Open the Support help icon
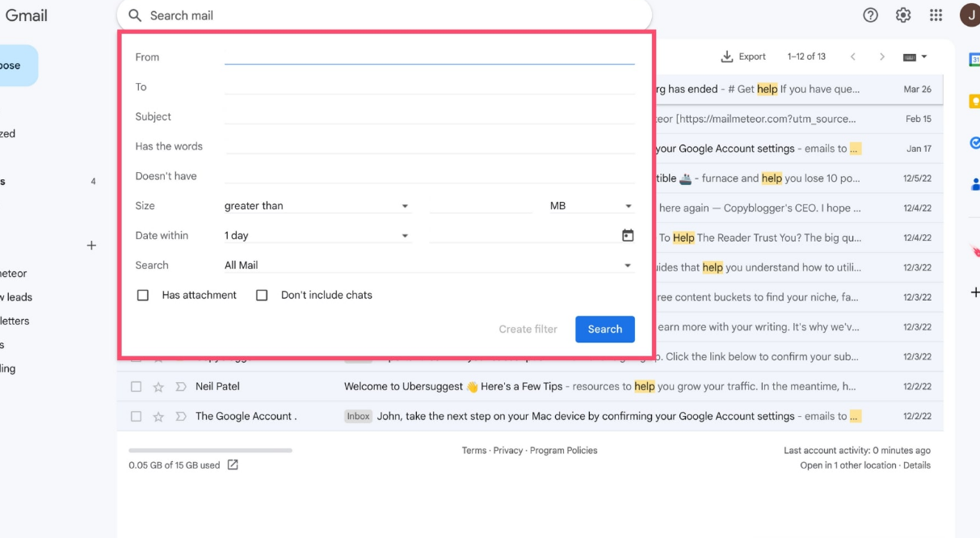980x538 pixels. [x=870, y=15]
